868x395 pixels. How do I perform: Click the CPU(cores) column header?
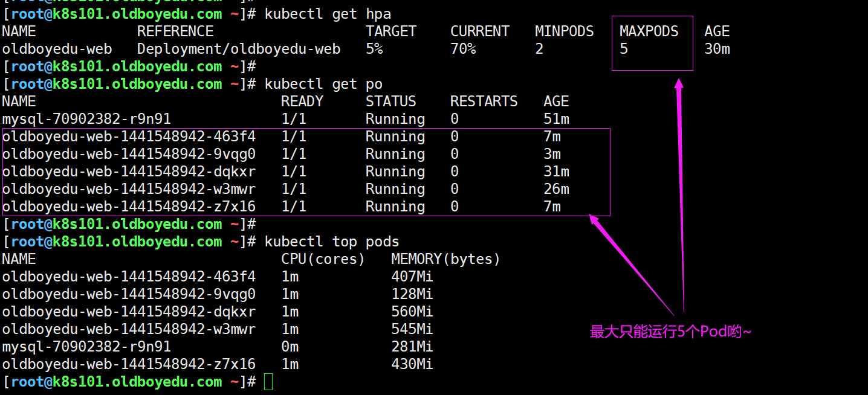(x=323, y=259)
